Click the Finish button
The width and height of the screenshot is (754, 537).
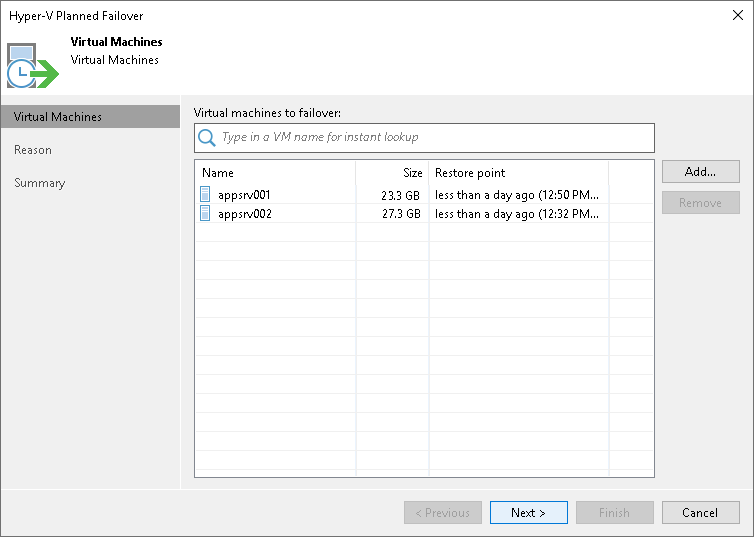click(615, 512)
